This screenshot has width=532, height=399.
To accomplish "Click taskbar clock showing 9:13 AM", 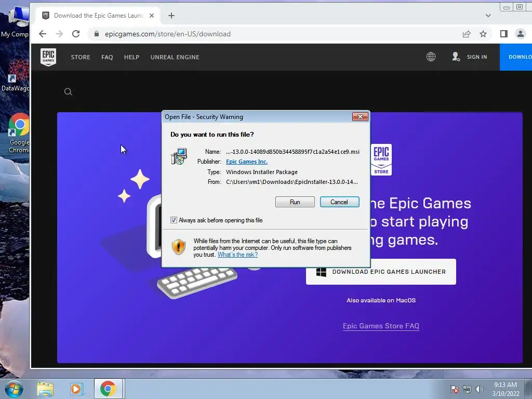I will tap(506, 389).
